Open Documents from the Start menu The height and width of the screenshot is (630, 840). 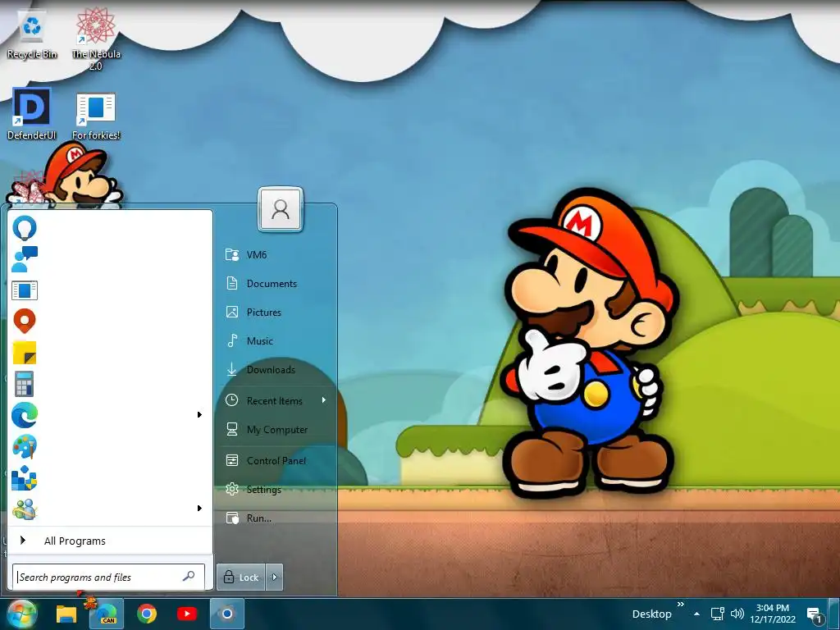[x=276, y=283]
